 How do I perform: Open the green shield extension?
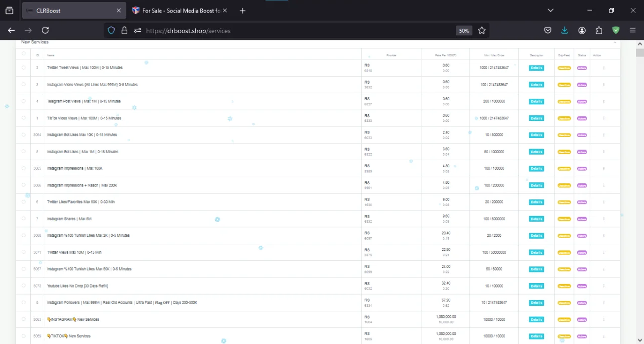(x=616, y=31)
